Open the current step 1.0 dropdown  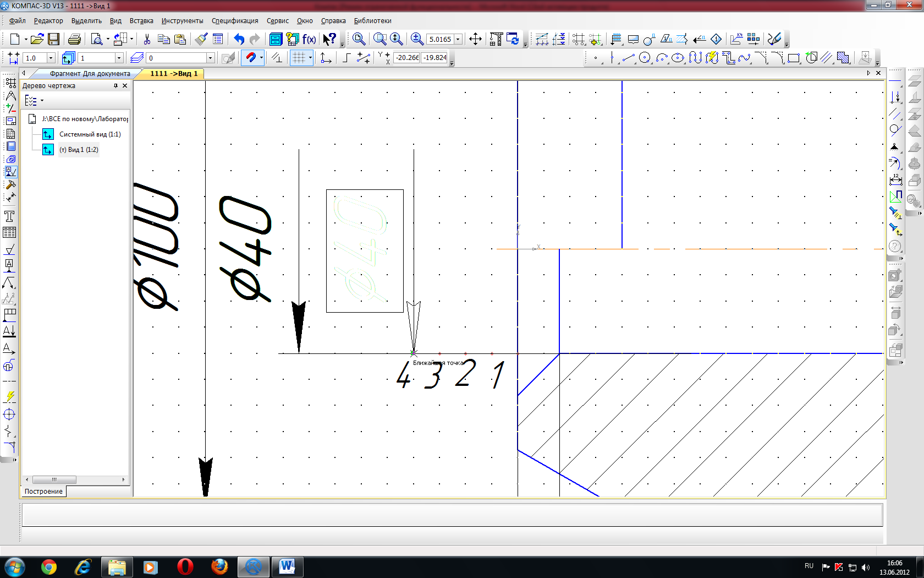pos(51,58)
